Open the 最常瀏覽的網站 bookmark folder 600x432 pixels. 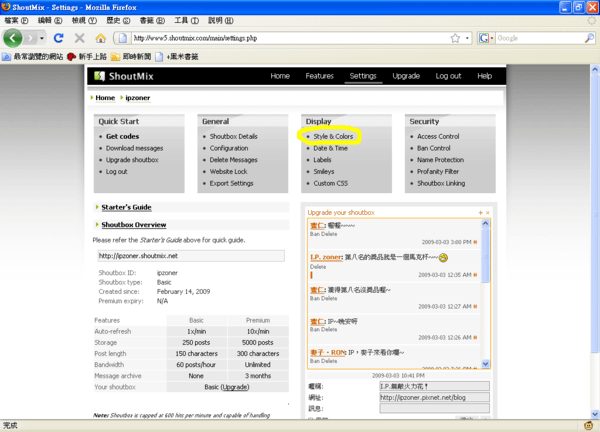point(33,57)
